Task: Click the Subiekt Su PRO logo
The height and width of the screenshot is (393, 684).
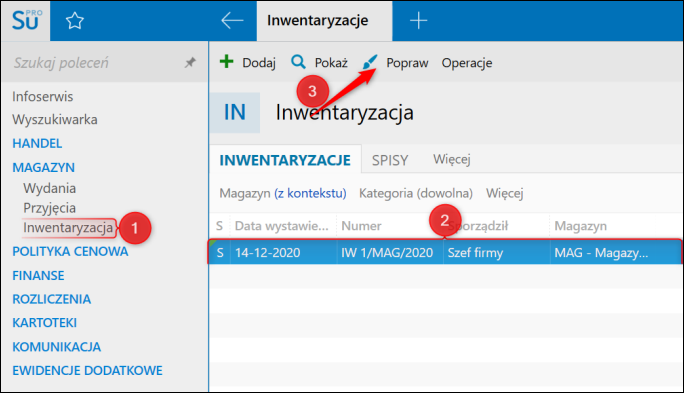Action: (x=26, y=21)
